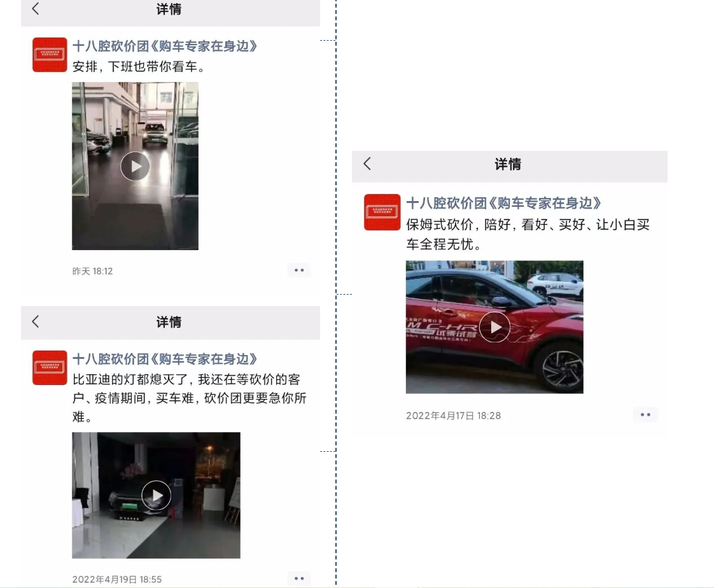This screenshot has height=588, width=714.
Task: Tap the timestamp 2022年4月19日 18:55
Action: [117, 579]
